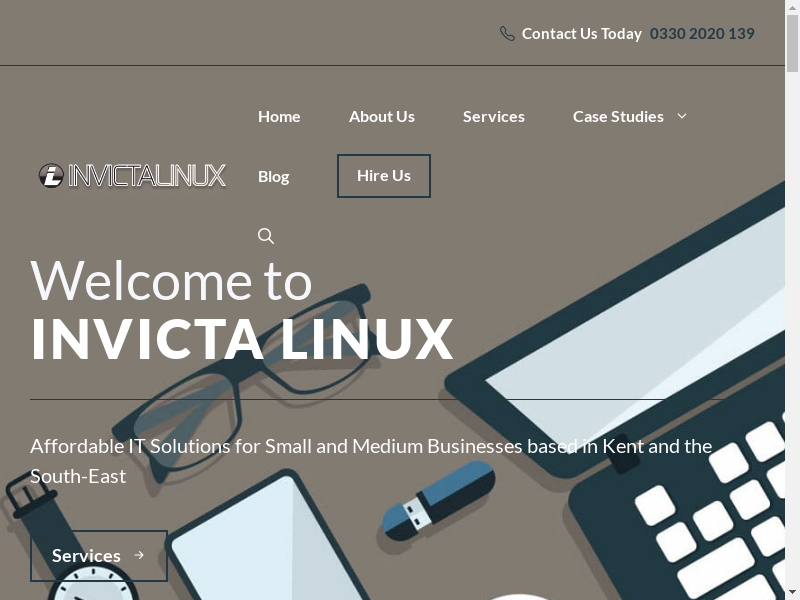The width and height of the screenshot is (800, 600).
Task: Click the Contact Us Today text
Action: [x=581, y=34]
